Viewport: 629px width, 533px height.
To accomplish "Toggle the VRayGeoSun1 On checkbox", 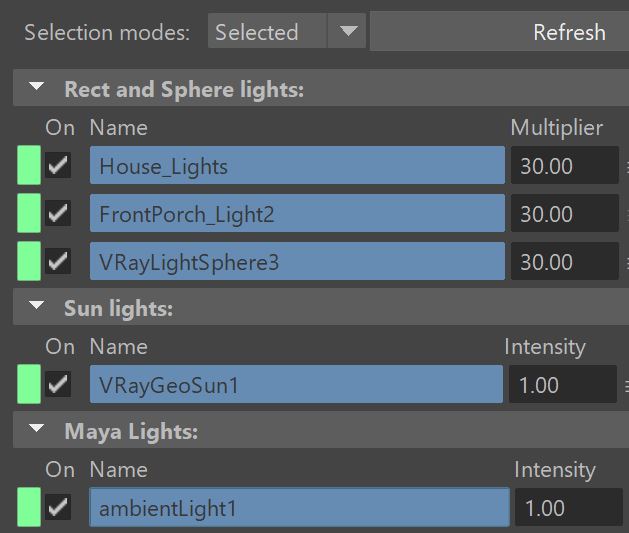I will pyautogui.click(x=58, y=384).
